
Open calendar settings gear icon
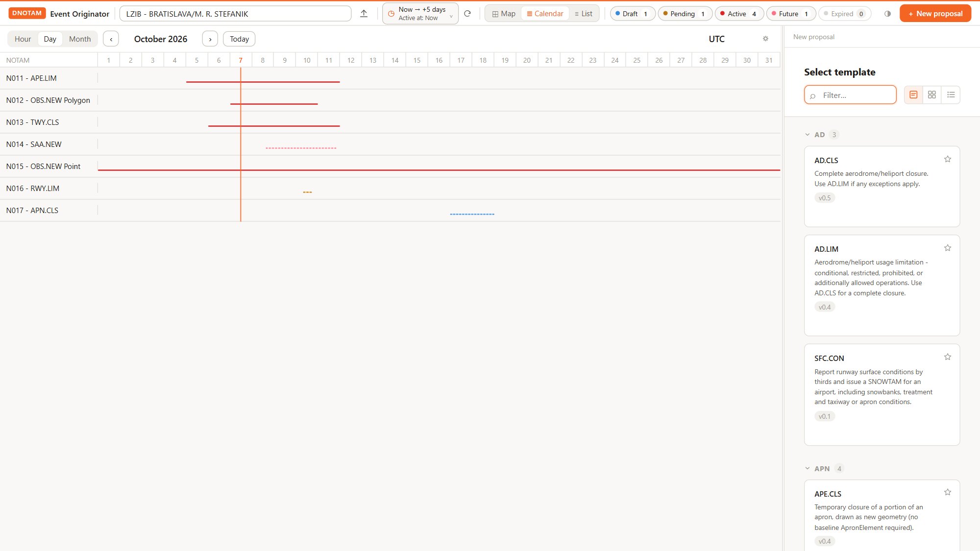click(765, 39)
